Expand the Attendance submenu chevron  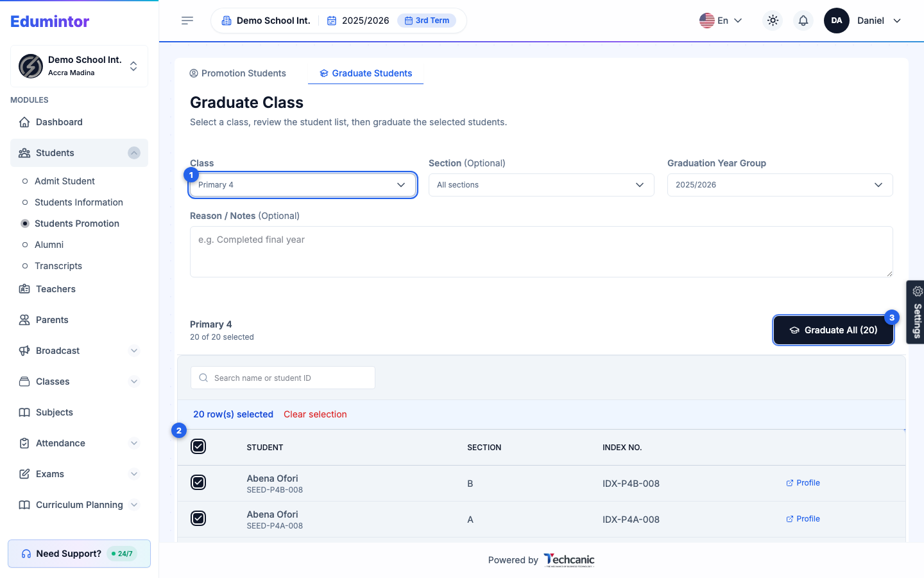[134, 443]
